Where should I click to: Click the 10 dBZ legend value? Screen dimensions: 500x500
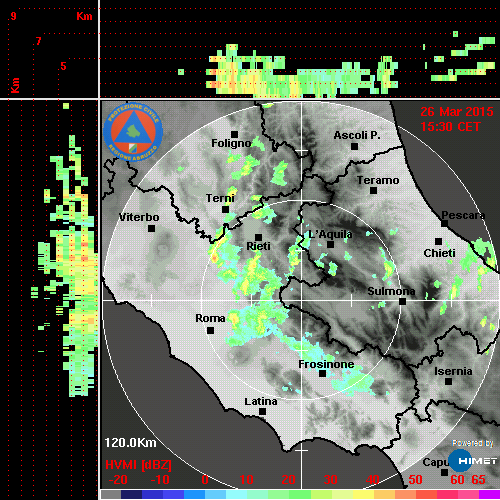tap(247, 480)
